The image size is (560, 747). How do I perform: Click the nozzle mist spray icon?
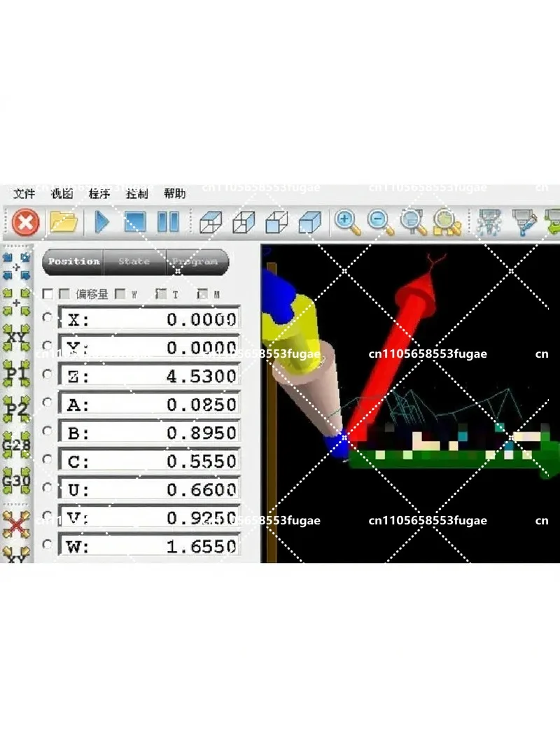tap(489, 222)
